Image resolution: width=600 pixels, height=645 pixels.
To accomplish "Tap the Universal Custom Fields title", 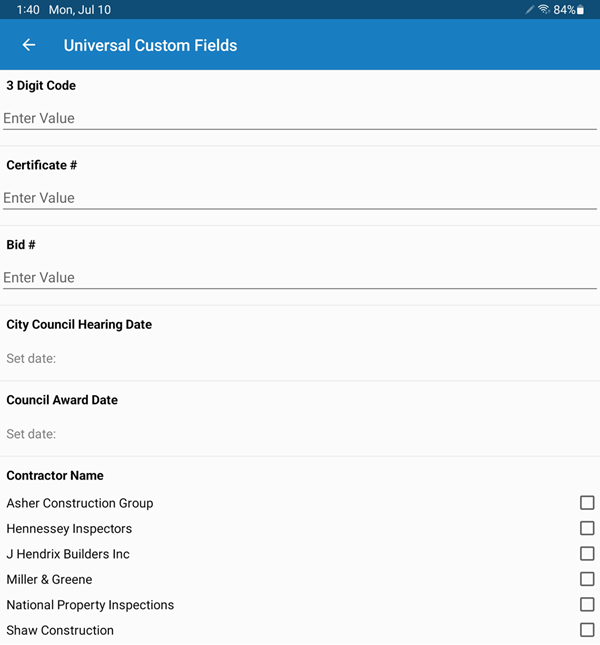I will point(150,45).
